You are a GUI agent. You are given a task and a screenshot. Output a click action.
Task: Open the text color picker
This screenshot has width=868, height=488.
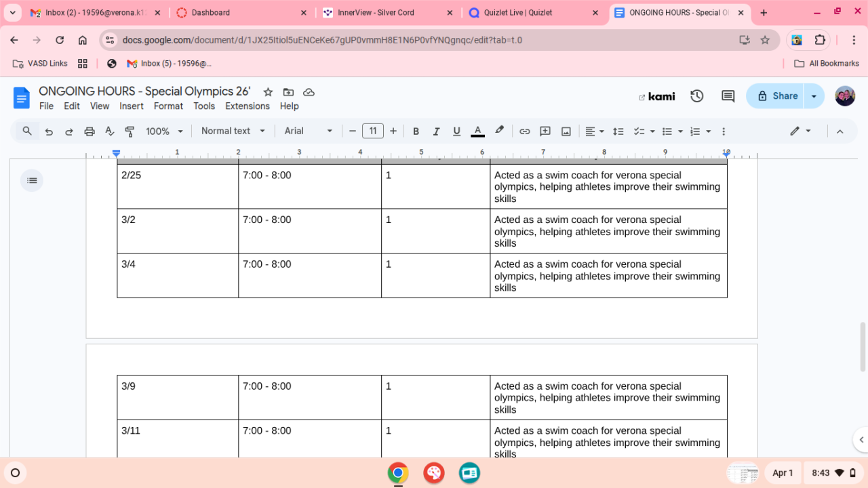(477, 131)
